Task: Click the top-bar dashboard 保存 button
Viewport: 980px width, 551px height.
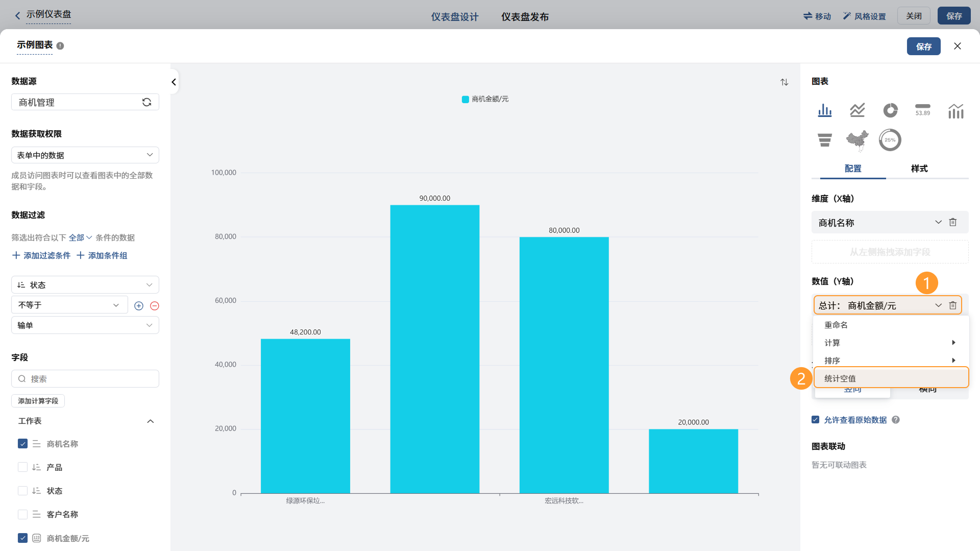Action: (x=954, y=16)
